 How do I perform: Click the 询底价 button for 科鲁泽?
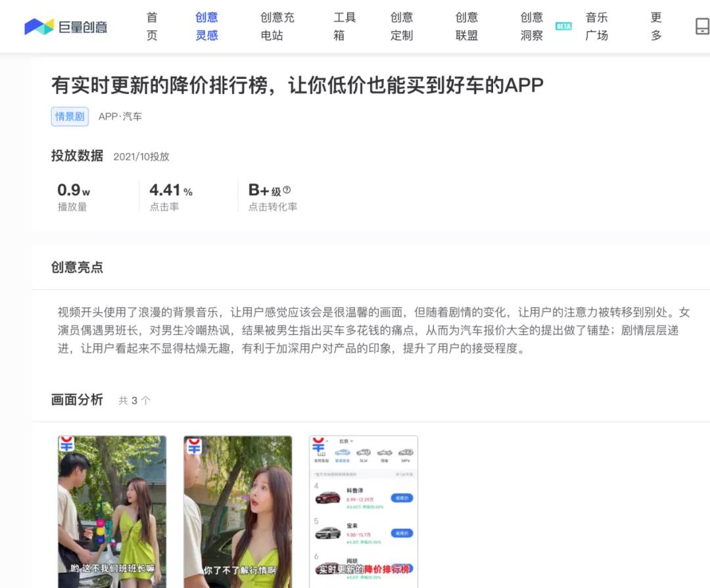pyautogui.click(x=402, y=498)
